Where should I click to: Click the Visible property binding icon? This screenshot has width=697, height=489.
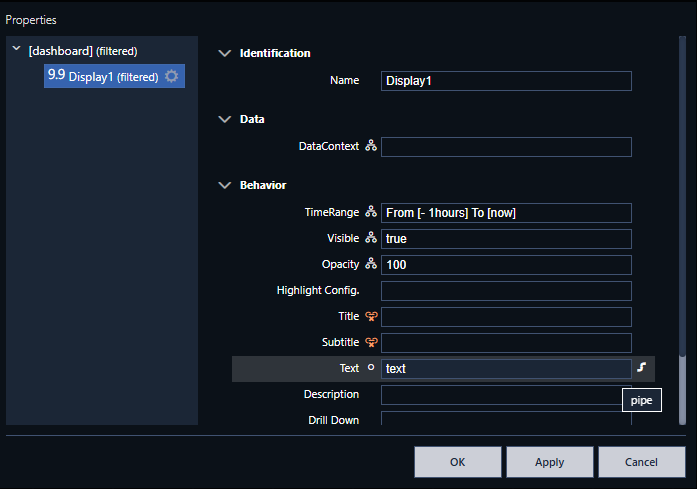click(371, 239)
